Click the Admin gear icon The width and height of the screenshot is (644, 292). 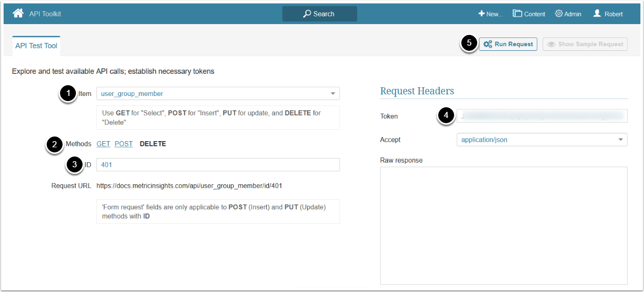tap(559, 14)
